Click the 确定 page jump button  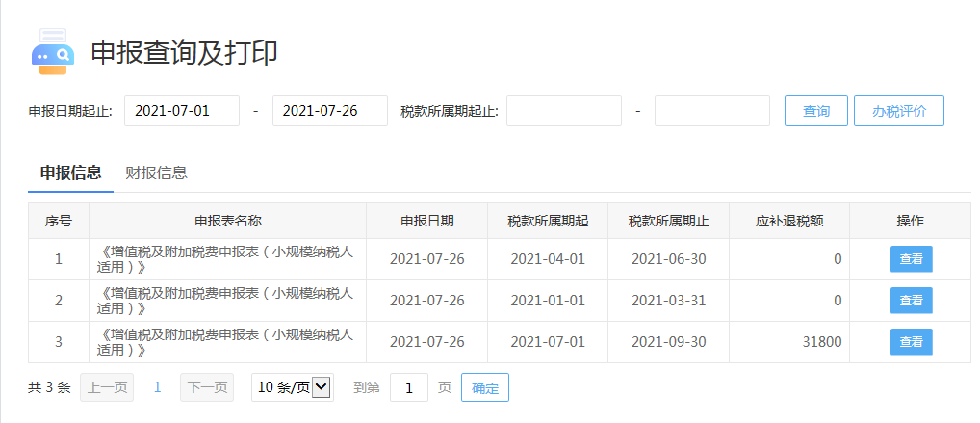[x=485, y=387]
